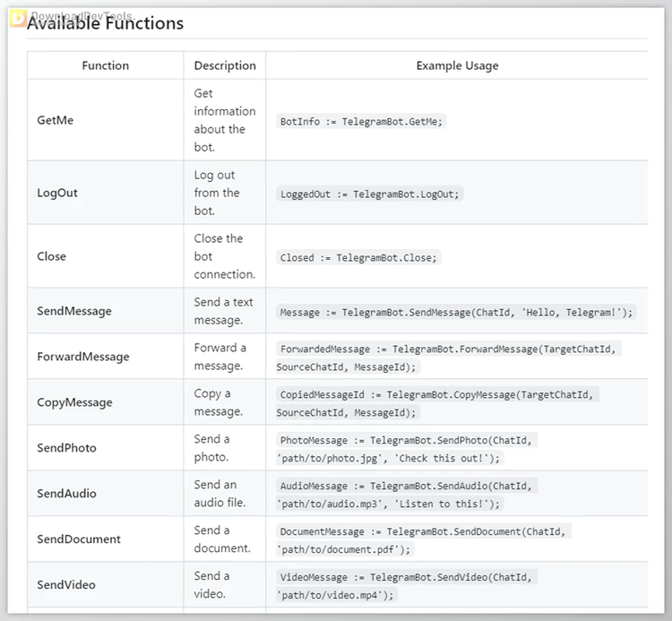Click the 'Description' column header
672x621 pixels.
point(225,65)
